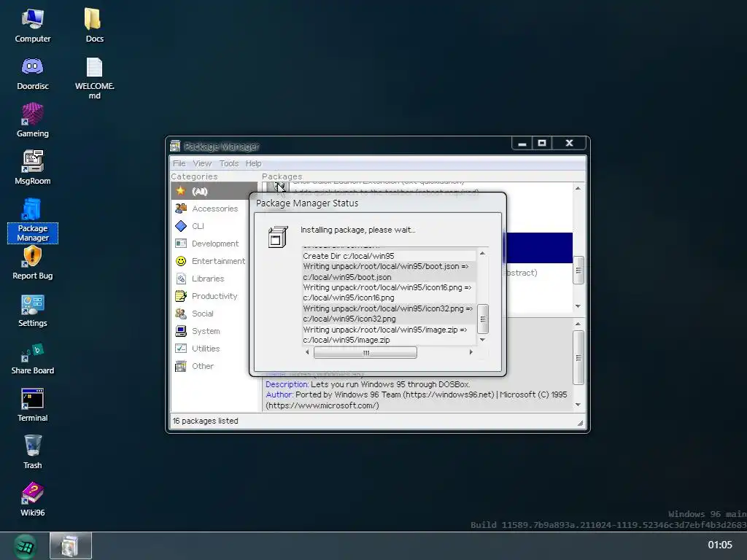Click the package Author text line
This screenshot has height=560, width=747.
[x=417, y=400]
